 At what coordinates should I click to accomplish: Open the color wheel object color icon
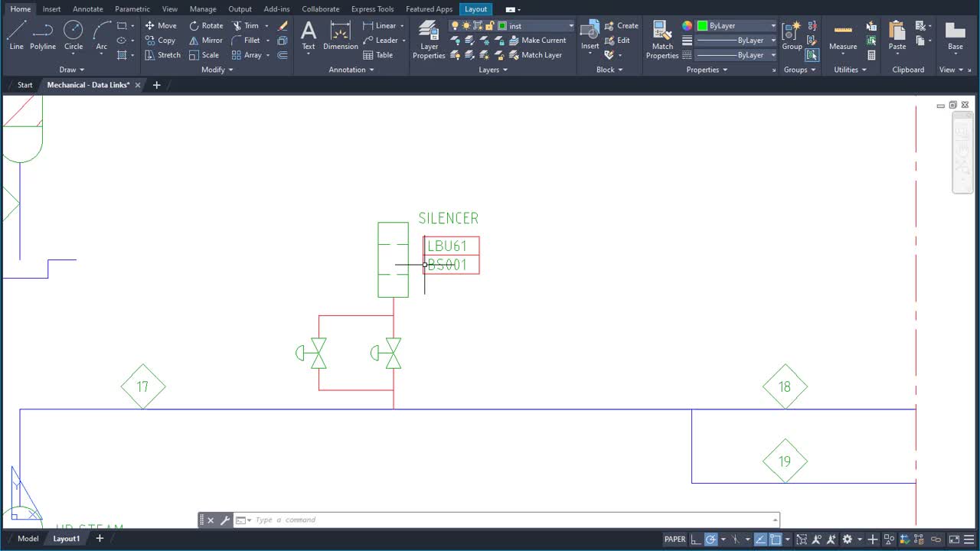pyautogui.click(x=687, y=26)
